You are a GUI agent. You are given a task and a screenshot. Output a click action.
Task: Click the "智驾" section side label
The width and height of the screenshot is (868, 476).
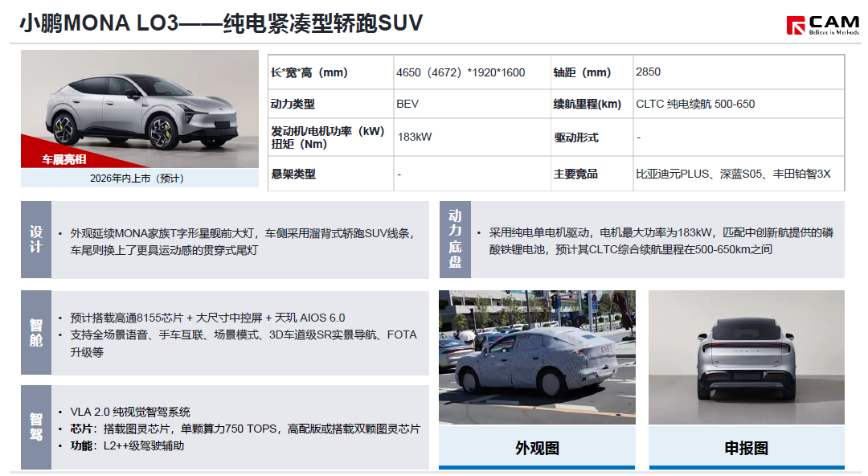36,427
